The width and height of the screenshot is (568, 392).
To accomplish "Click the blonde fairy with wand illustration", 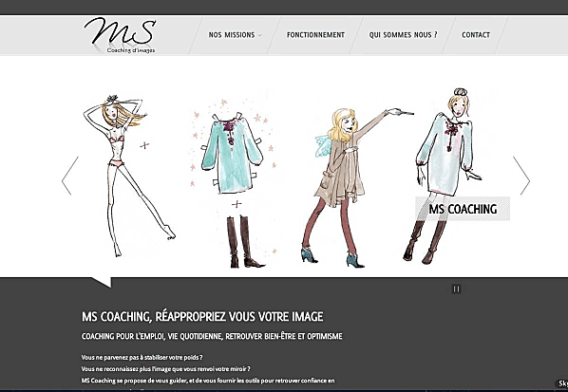I will pyautogui.click(x=357, y=188).
